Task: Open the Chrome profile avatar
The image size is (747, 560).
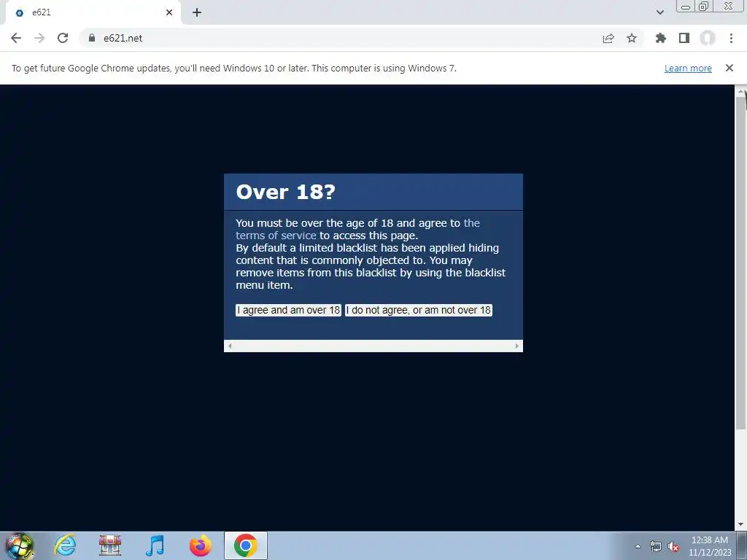Action: click(708, 38)
